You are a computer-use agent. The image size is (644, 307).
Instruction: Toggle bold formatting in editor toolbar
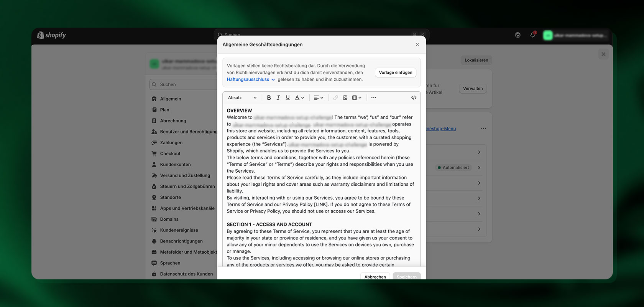tap(269, 98)
